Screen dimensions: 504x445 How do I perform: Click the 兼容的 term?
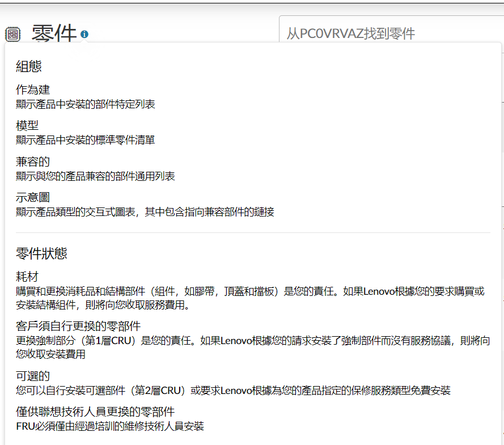(33, 162)
